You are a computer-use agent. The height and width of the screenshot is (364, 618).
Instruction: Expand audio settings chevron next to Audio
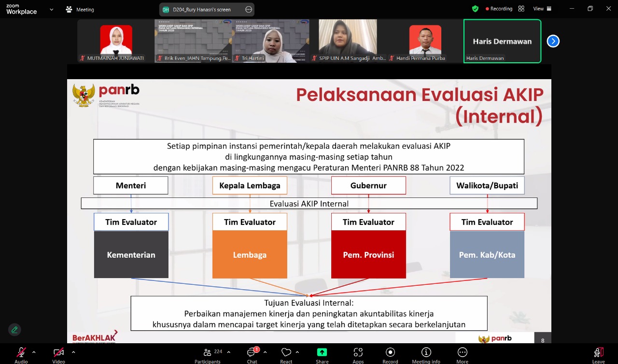click(x=34, y=352)
